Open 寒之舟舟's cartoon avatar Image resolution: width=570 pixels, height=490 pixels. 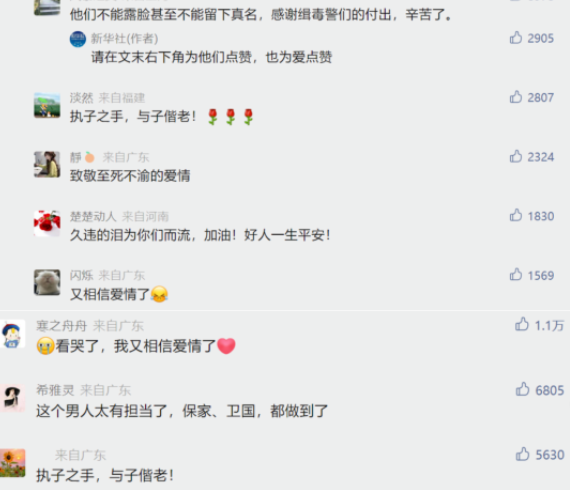pyautogui.click(x=12, y=334)
